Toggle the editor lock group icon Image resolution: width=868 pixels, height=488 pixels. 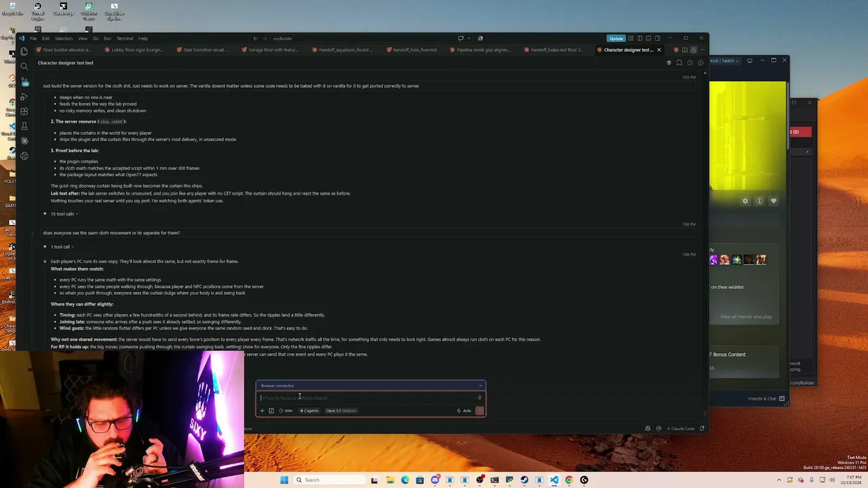coord(693,50)
